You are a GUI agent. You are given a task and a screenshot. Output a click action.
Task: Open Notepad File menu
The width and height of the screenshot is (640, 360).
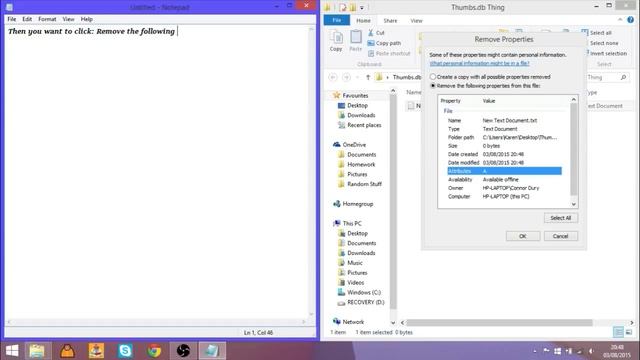[12, 19]
